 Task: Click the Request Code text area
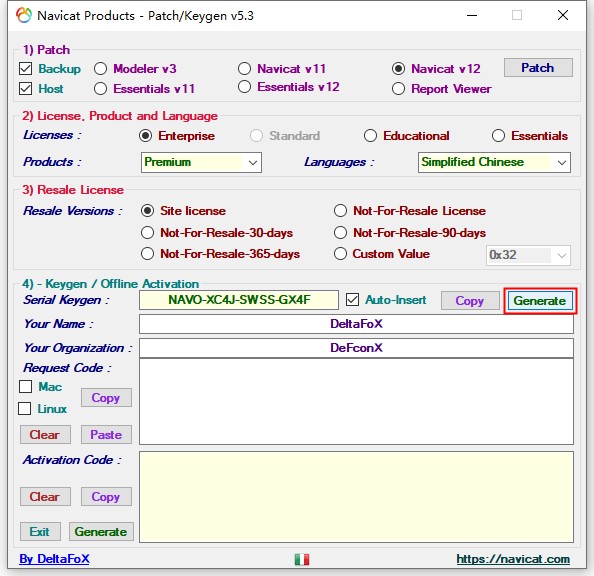click(x=356, y=401)
